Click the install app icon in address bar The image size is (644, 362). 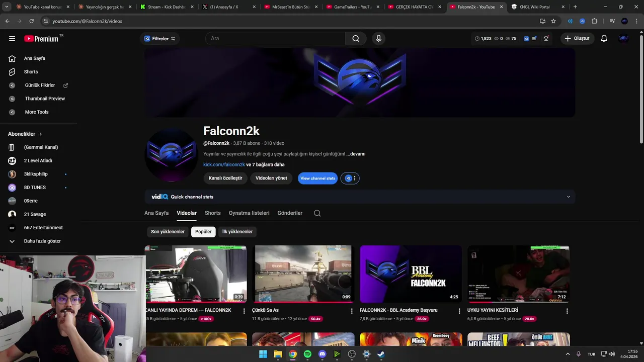coord(542,21)
